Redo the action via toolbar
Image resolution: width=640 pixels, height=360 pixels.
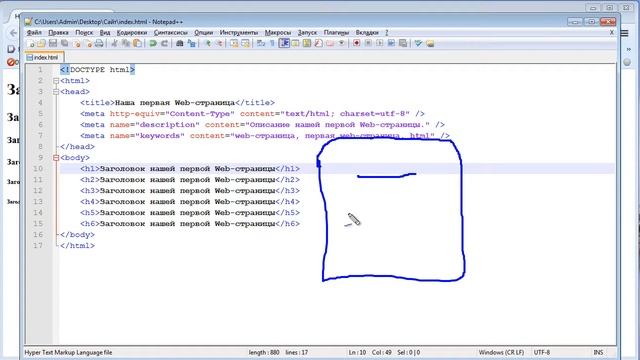point(164,43)
